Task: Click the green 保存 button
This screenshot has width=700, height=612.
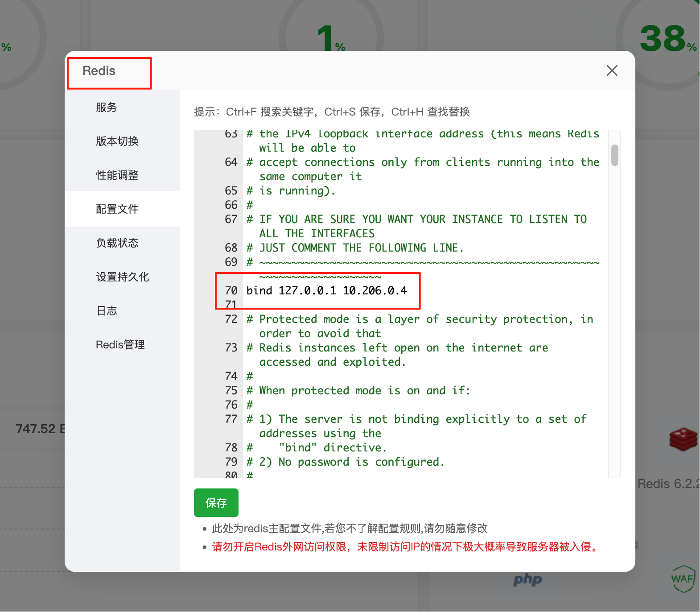Action: tap(216, 503)
